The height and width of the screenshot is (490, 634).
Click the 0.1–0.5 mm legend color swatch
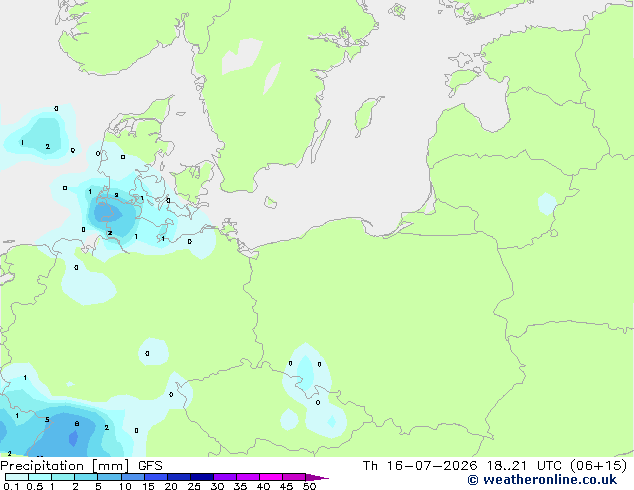coord(17,477)
